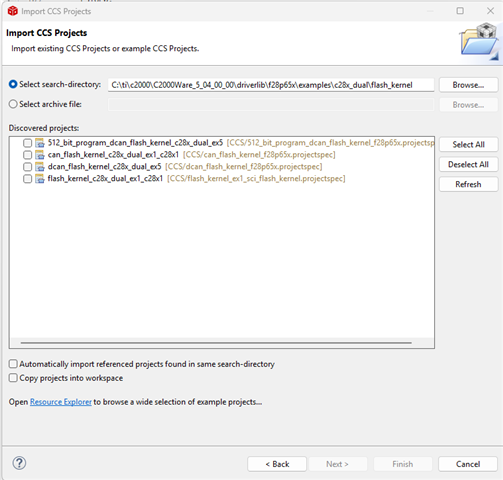The image size is (503, 480).
Task: Select the 512_bit_program_dcan_flash_kernel_c28x_dual_ex5 project entry
Action: (135, 143)
